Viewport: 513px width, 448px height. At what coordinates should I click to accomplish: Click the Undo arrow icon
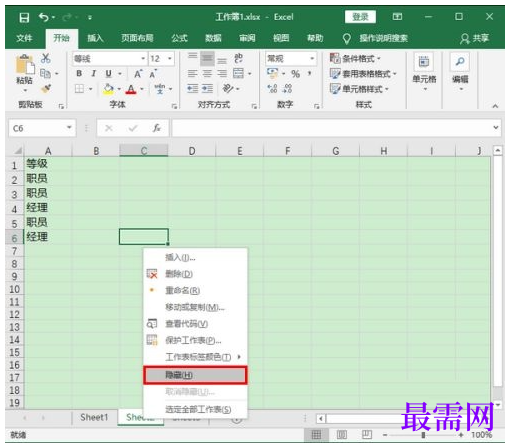click(x=44, y=17)
